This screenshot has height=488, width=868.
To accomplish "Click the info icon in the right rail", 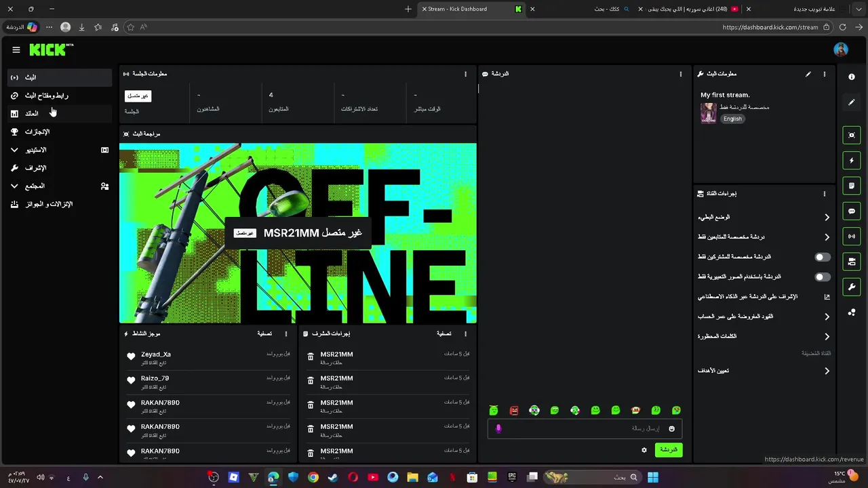I will 852,77.
